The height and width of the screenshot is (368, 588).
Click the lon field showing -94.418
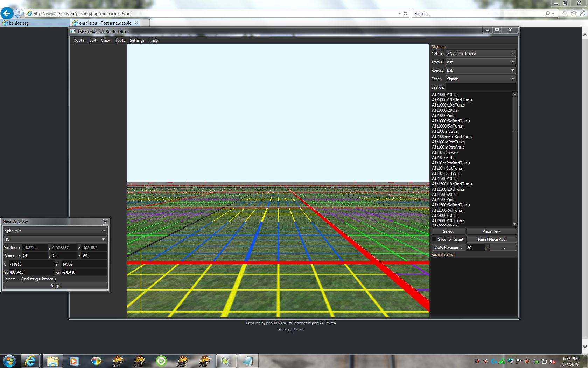coord(84,272)
